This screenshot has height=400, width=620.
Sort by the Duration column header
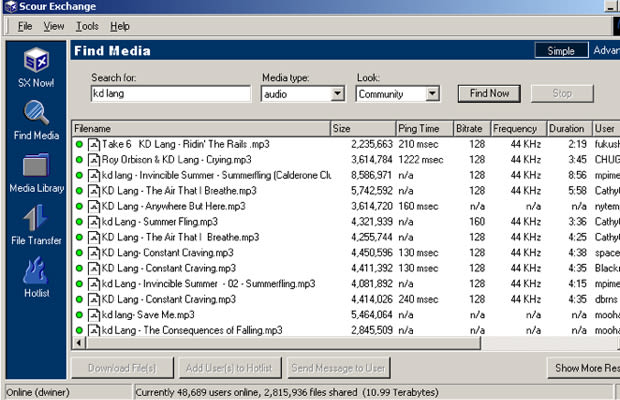click(570, 129)
